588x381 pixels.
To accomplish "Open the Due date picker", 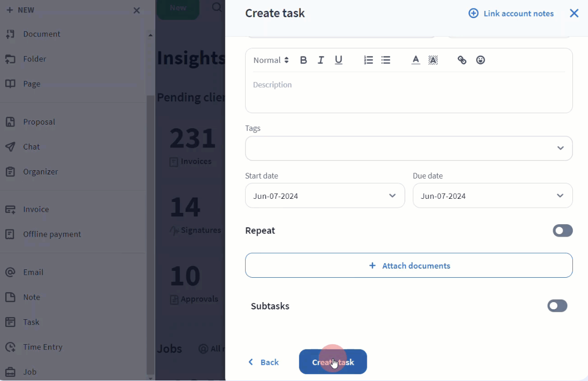I will tap(492, 196).
